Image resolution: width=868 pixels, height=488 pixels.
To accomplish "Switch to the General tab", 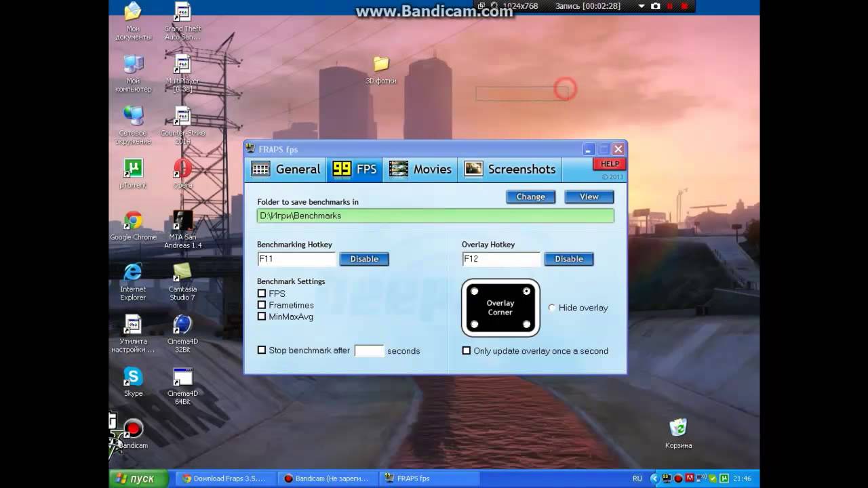I will (285, 169).
